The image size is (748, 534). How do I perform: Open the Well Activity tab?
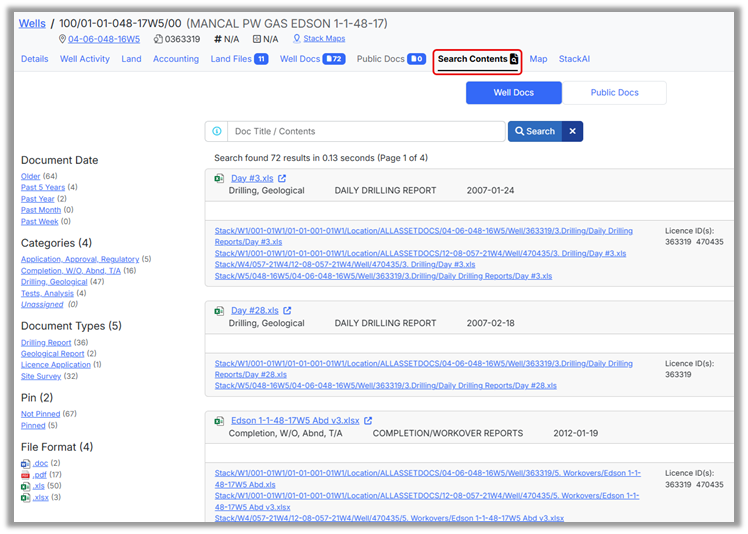(x=85, y=59)
